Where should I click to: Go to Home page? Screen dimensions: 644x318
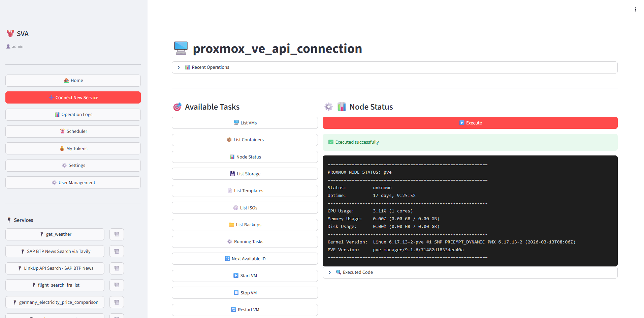(73, 81)
